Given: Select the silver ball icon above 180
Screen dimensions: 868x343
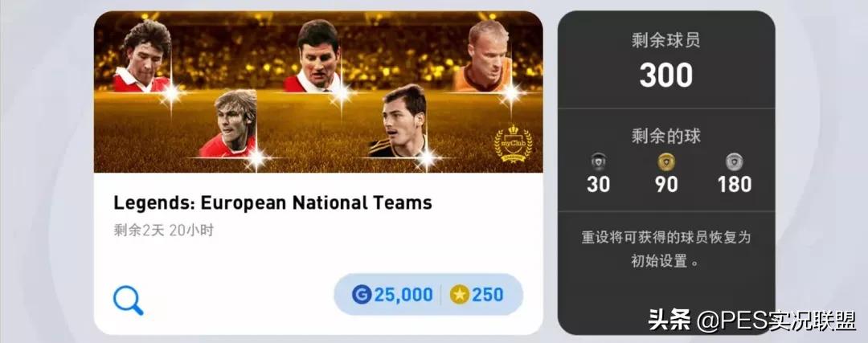Looking at the screenshot, I should [x=734, y=161].
